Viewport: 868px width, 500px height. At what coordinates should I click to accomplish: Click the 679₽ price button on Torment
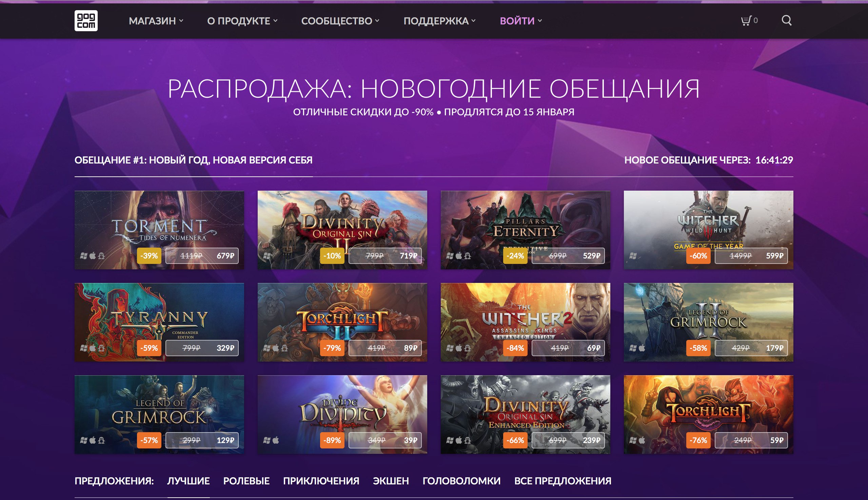tap(202, 256)
